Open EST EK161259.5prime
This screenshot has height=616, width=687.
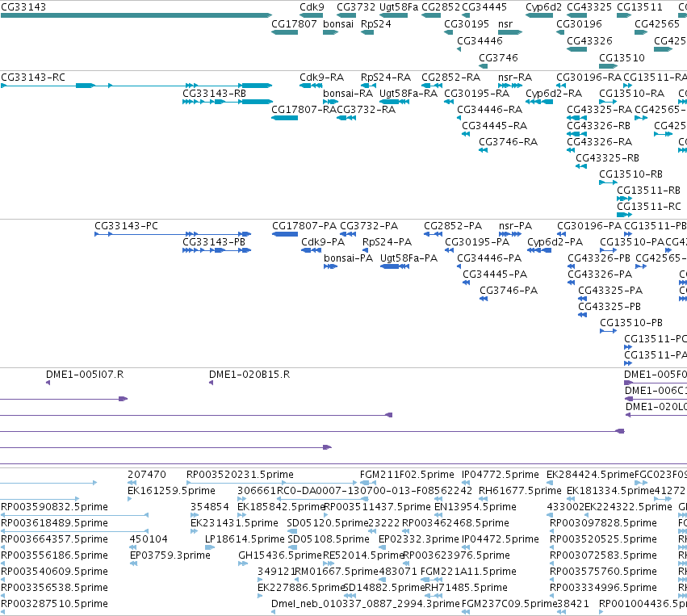tap(171, 491)
